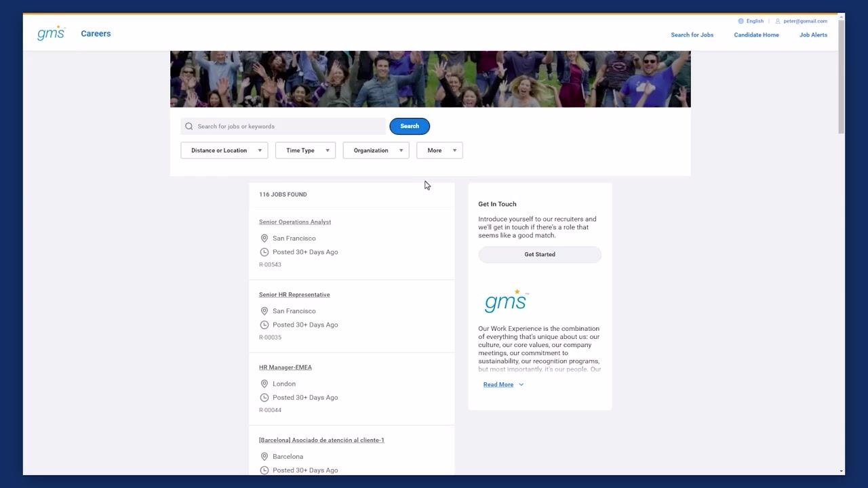The height and width of the screenshot is (488, 868).
Task: Click the clock icon under Senior Operations Analyst
Action: [x=264, y=252]
